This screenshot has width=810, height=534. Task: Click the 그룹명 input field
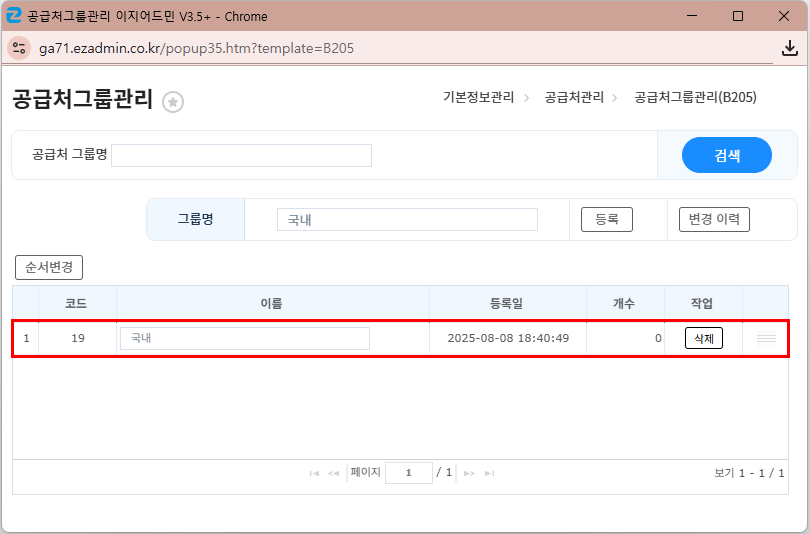(x=407, y=219)
